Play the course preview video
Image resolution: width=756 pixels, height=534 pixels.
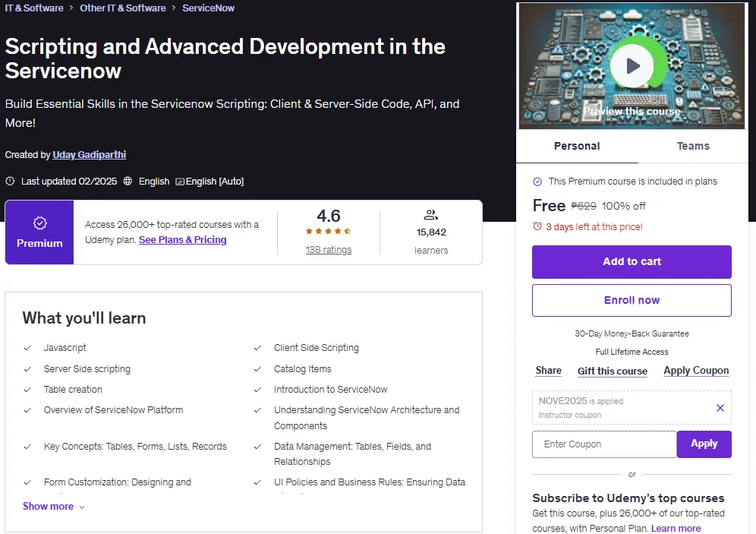pyautogui.click(x=632, y=65)
